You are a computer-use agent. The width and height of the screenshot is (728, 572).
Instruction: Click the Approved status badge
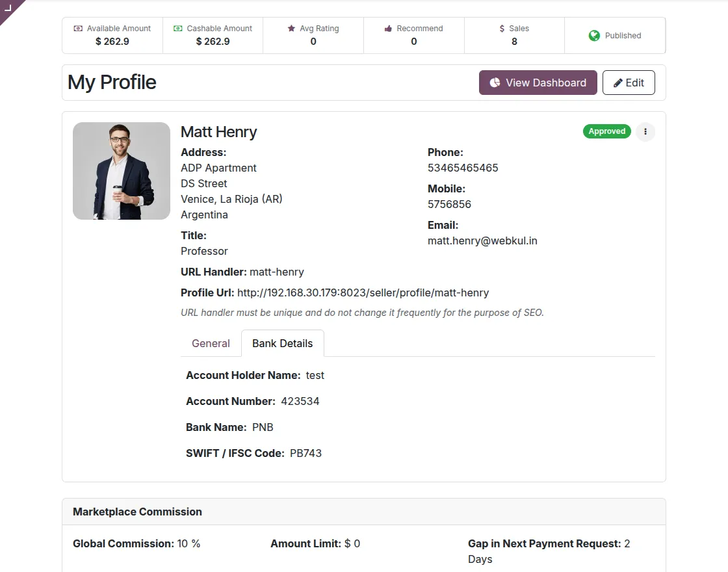(x=606, y=131)
